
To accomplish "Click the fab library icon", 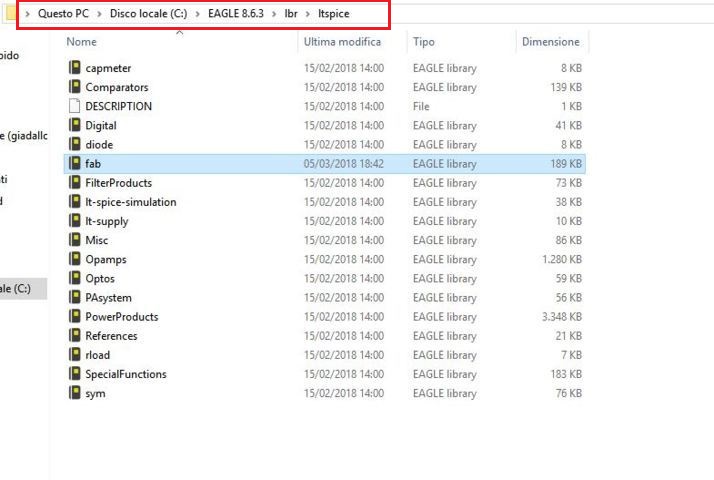I will [75, 163].
